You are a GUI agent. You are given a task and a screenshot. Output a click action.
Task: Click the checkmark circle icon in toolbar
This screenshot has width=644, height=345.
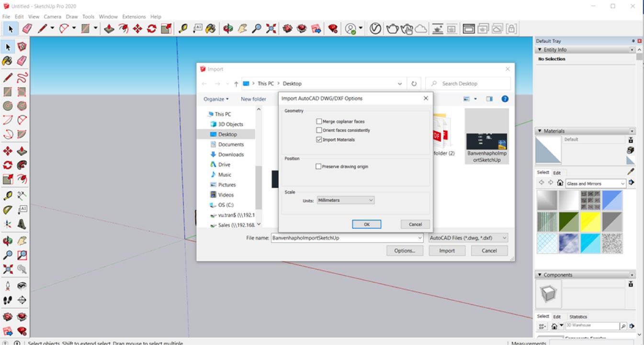point(375,29)
